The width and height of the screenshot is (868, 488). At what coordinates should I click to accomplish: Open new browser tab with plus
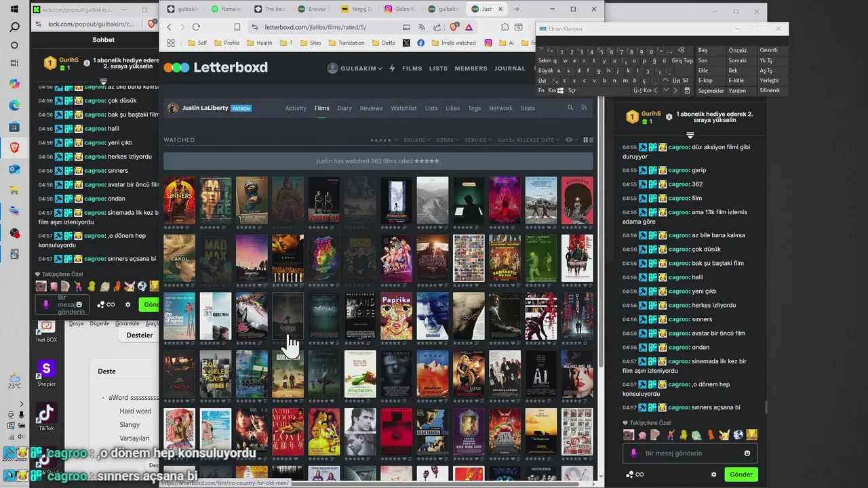[517, 9]
